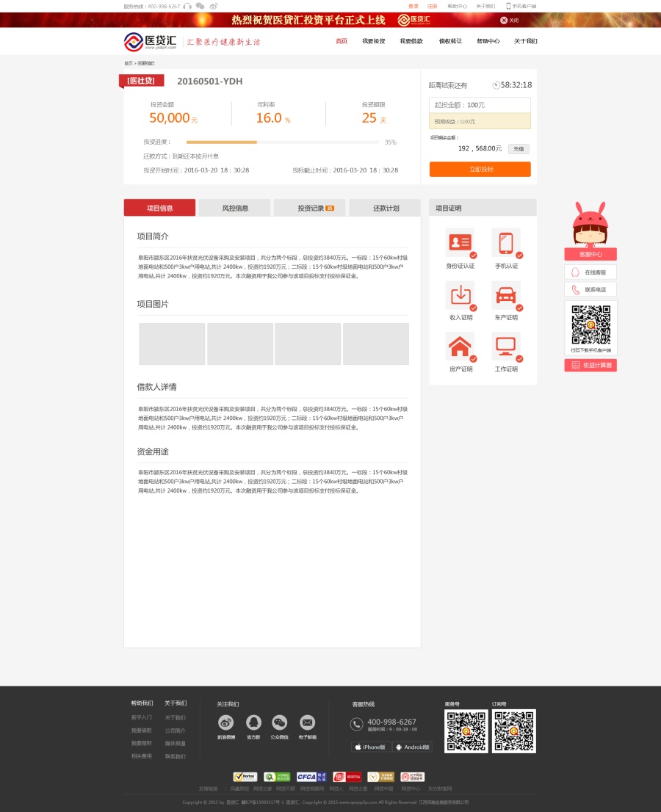Click the 联系电话 contact phone icon
The image size is (661, 812).
(590, 289)
